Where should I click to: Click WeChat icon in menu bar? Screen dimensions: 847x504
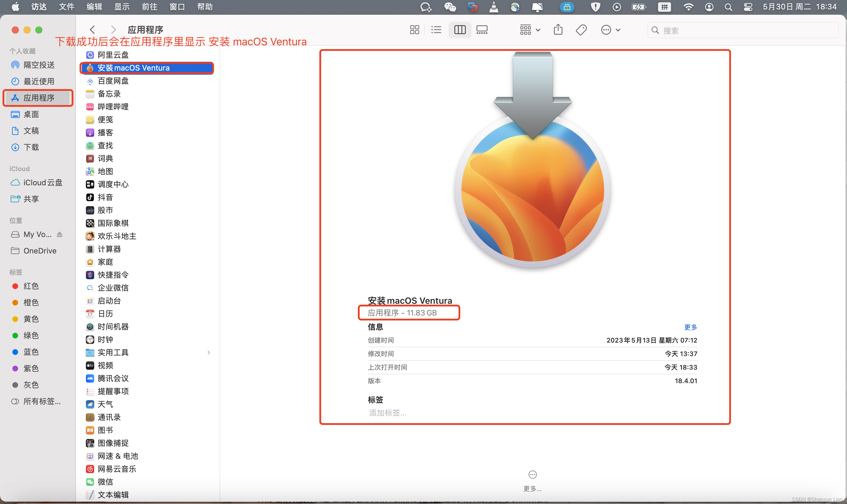click(450, 7)
